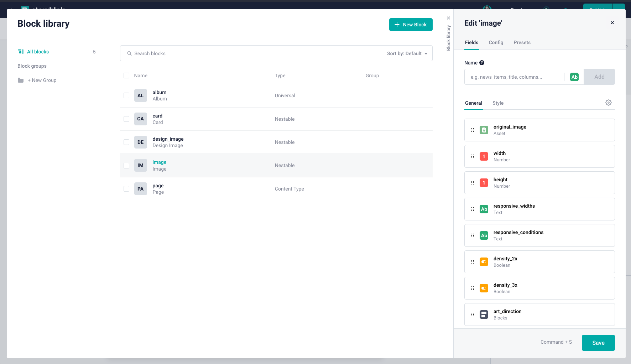
Task: Save the image block changes
Action: (598, 343)
